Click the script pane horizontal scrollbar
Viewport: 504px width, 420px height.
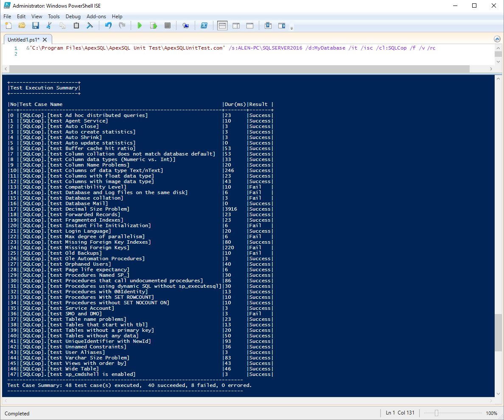point(239,69)
